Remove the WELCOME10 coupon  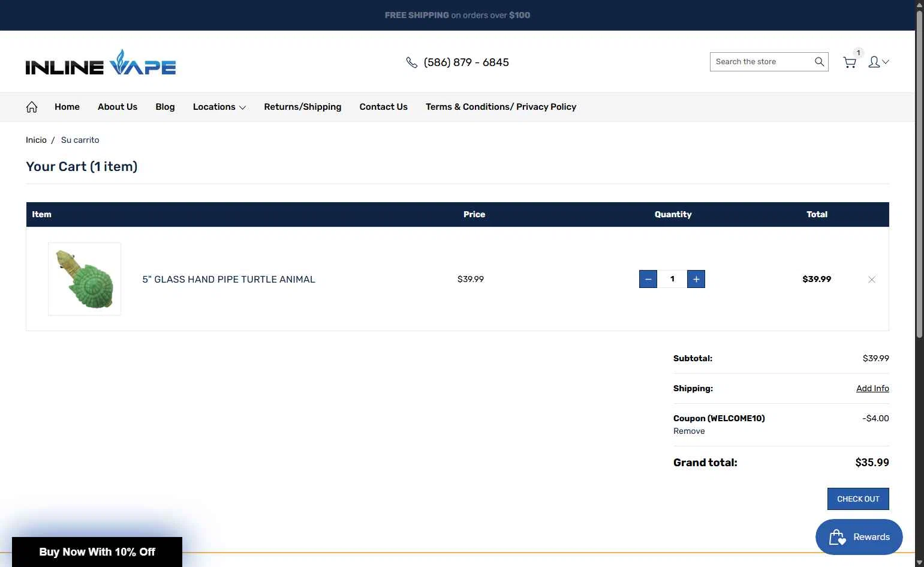689,431
